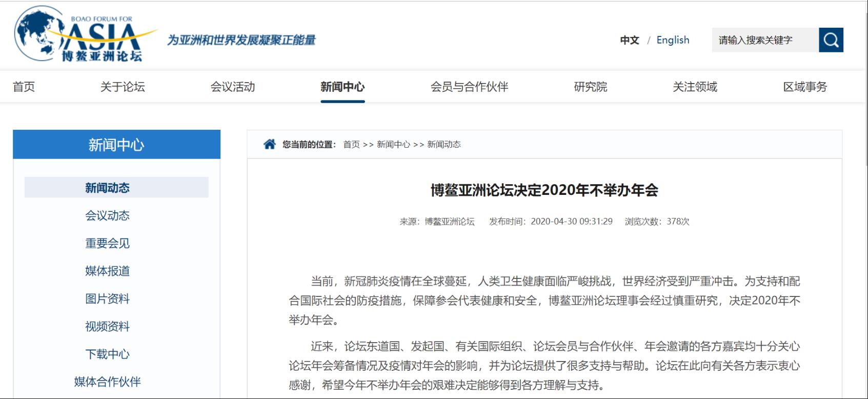Image resolution: width=868 pixels, height=399 pixels.
Task: Select 新闻动态 in the sidebar
Action: coord(116,188)
